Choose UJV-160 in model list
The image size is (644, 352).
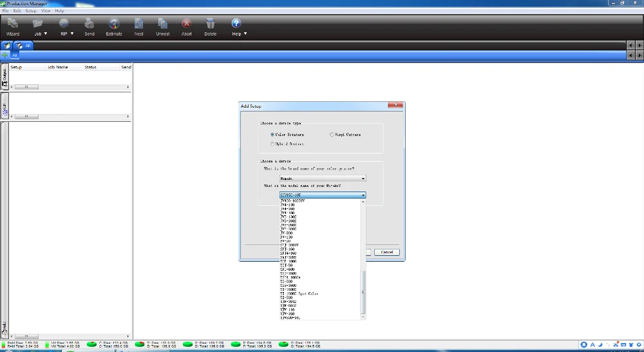point(320,314)
